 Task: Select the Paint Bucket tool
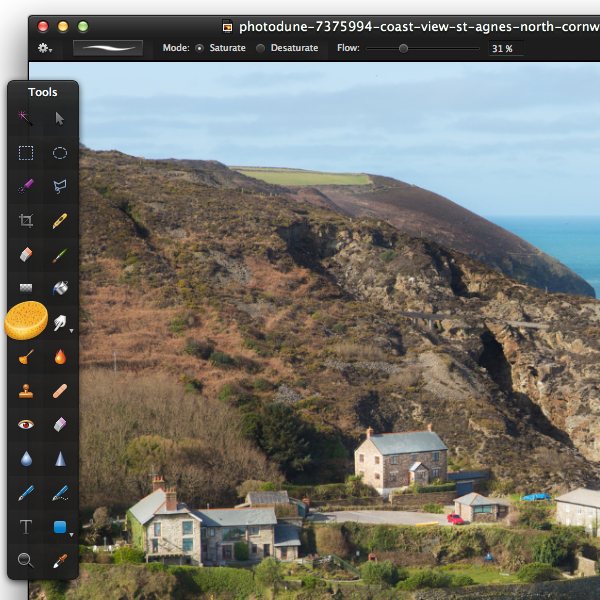tap(60, 288)
